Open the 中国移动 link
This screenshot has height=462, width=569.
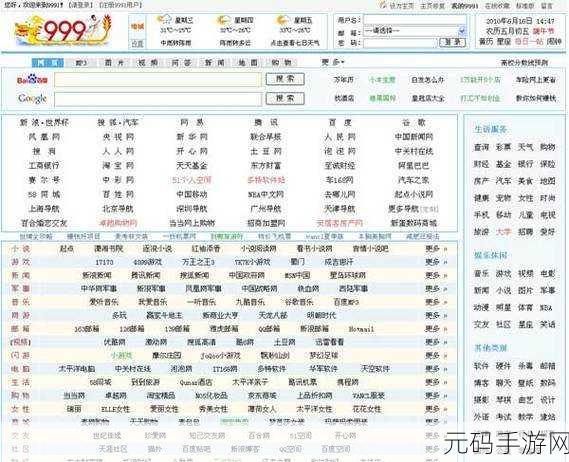[192, 194]
